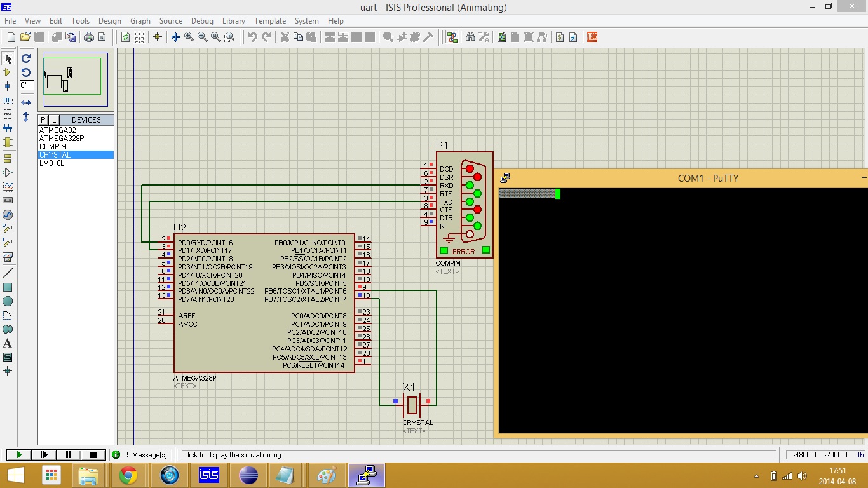
Task: Click the P pick devices button
Action: (43, 120)
